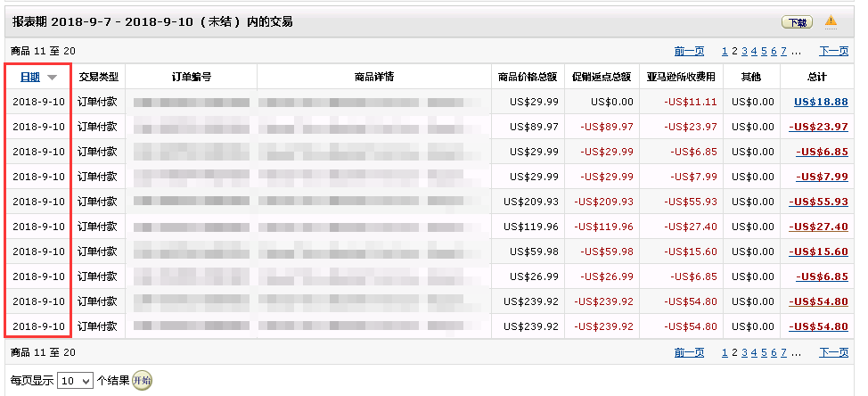This screenshot has width=868, height=396.
Task: Sort by the 日期 column header link
Action: coord(30,77)
